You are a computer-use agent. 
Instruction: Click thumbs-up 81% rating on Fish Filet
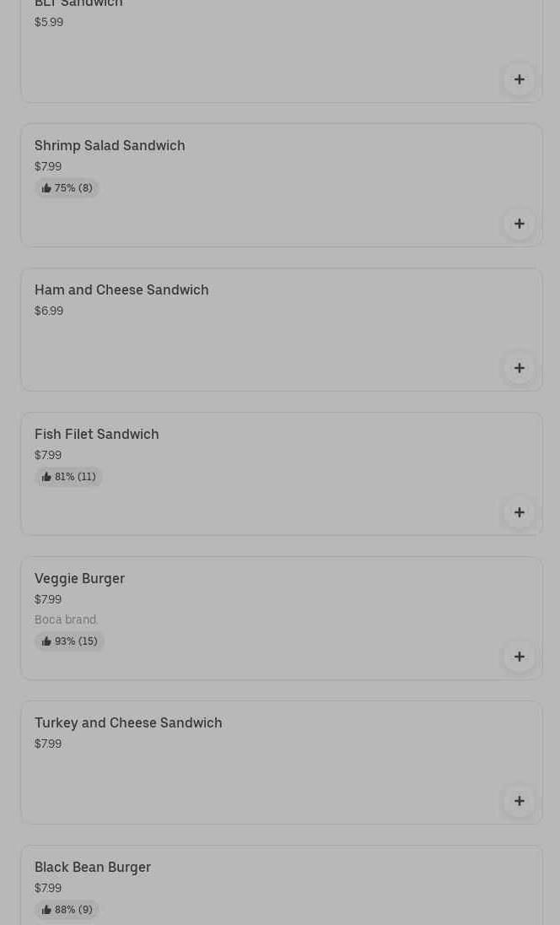point(68,477)
